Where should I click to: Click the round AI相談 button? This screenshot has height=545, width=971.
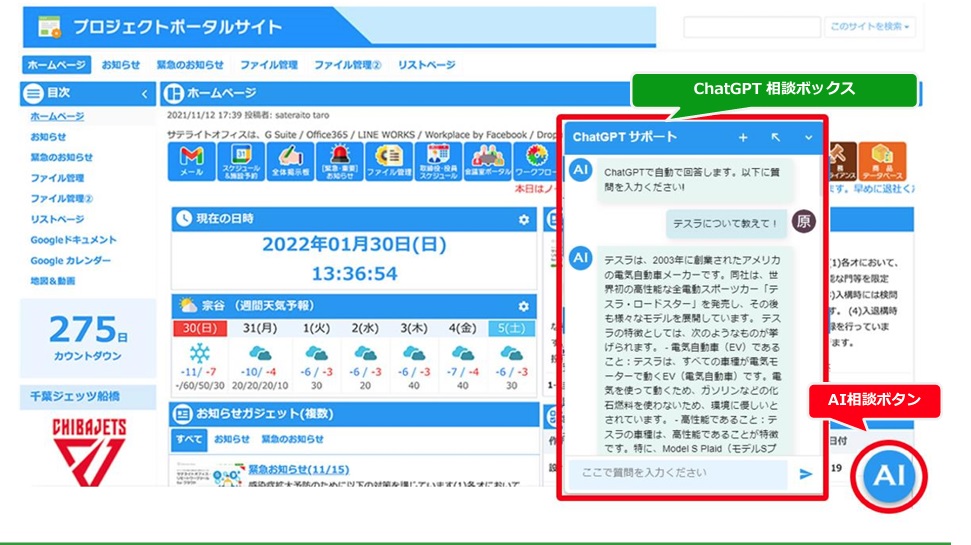tap(889, 476)
